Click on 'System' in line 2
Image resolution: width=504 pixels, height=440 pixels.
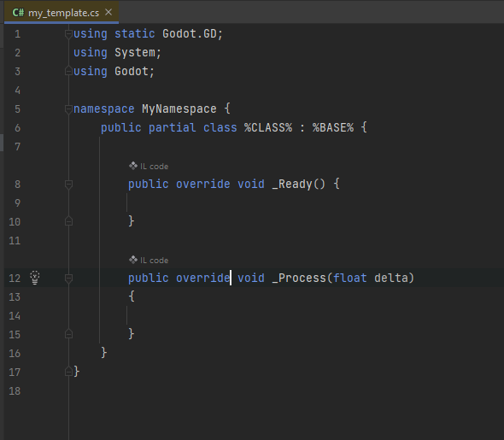[135, 52]
